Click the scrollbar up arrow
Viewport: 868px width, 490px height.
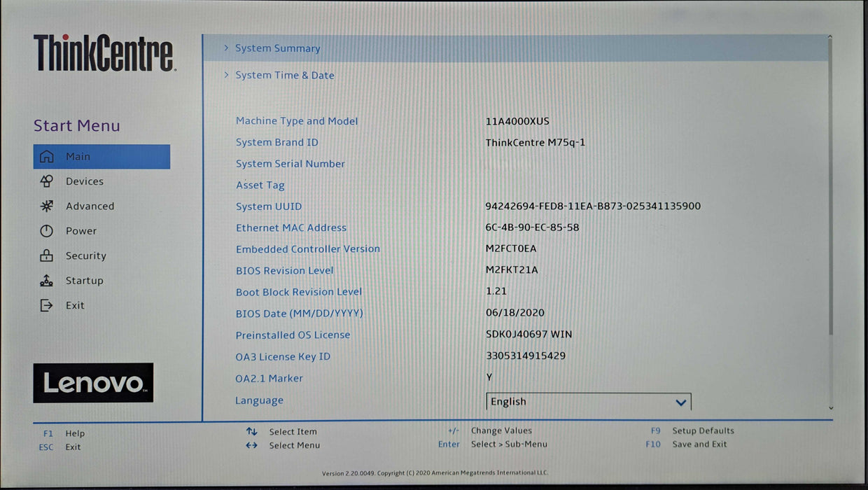pos(830,37)
